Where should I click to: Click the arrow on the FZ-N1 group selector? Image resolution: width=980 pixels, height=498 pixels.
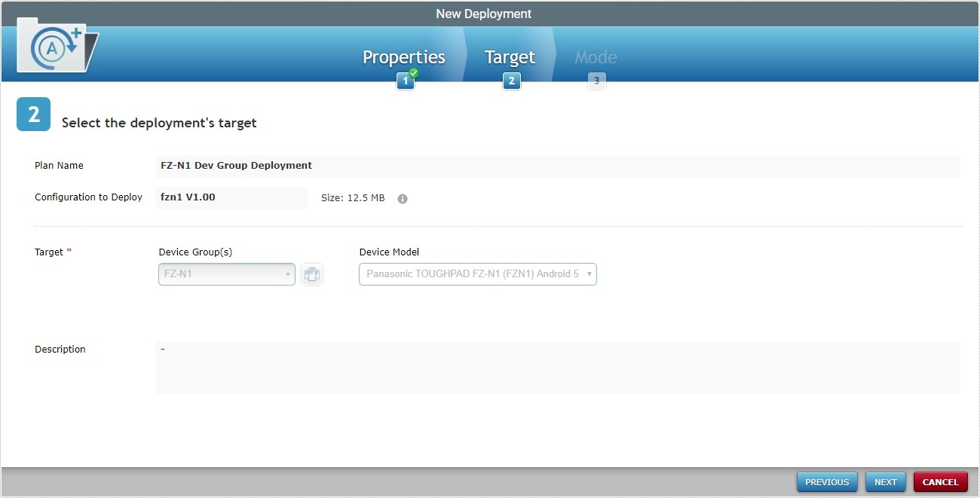click(287, 274)
